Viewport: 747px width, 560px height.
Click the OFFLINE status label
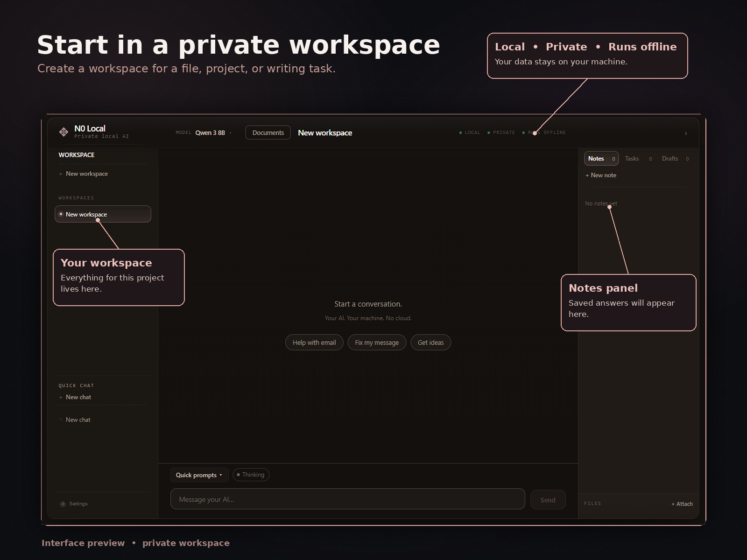555,133
